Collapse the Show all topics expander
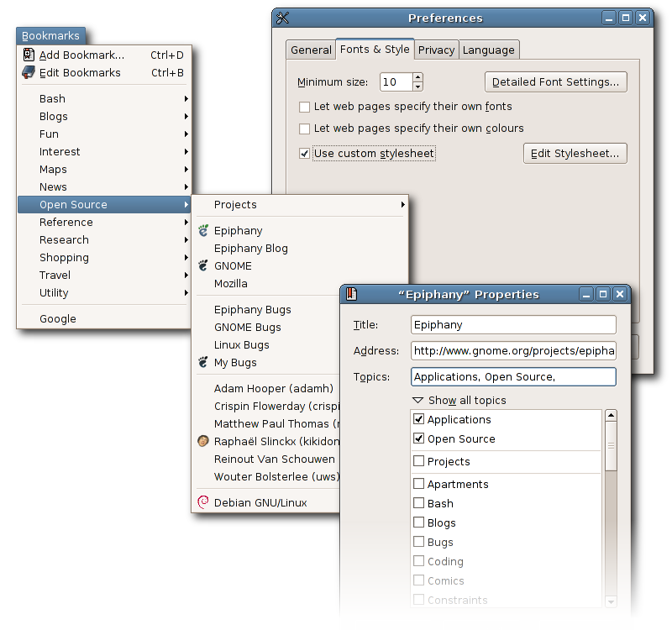The image size is (672, 630). coord(417,401)
